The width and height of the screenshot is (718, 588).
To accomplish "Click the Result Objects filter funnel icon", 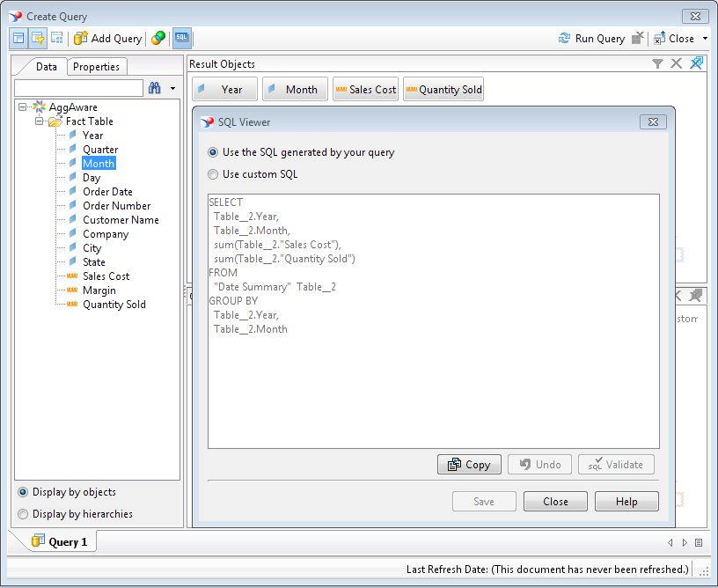I will tap(657, 63).
